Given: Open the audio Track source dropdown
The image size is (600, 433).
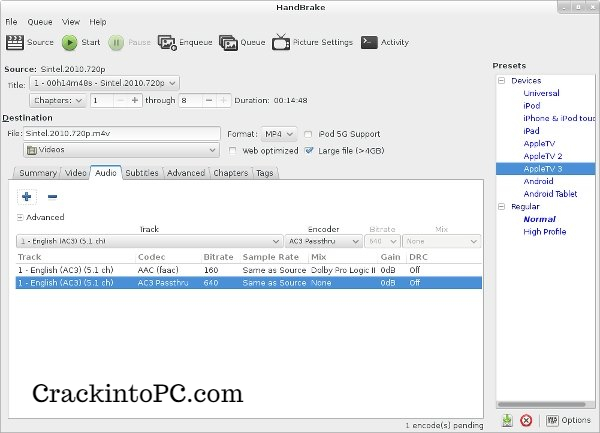Looking at the screenshot, I should click(150, 241).
